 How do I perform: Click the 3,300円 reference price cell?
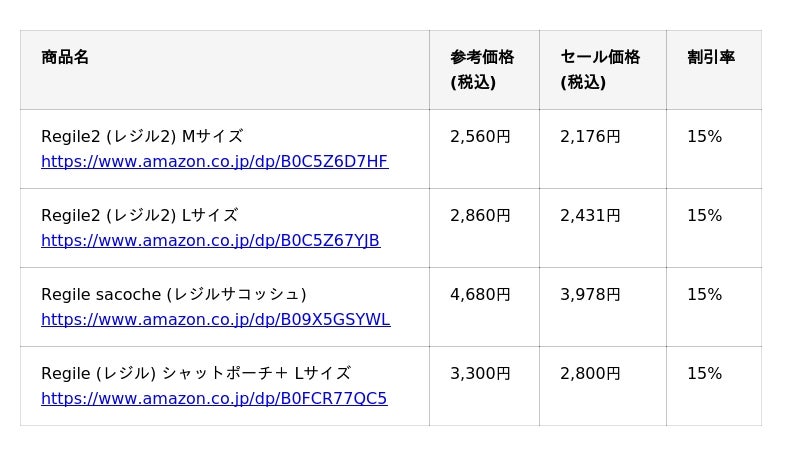click(x=480, y=373)
